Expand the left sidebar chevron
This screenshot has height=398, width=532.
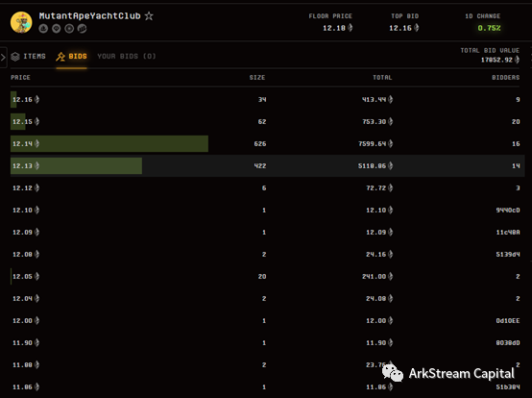(3, 57)
